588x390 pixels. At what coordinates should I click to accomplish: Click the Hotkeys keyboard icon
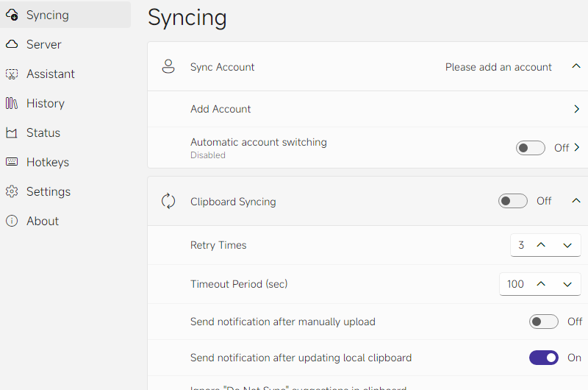(12, 162)
